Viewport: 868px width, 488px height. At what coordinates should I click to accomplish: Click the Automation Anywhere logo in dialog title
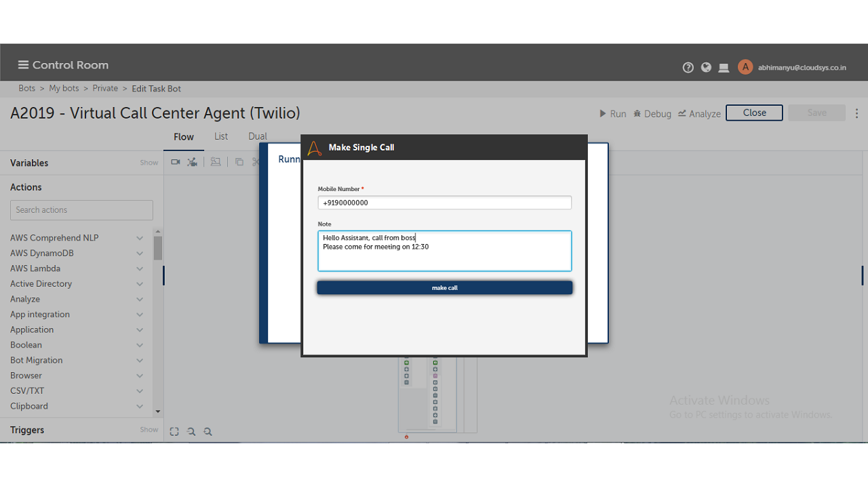tap(314, 148)
